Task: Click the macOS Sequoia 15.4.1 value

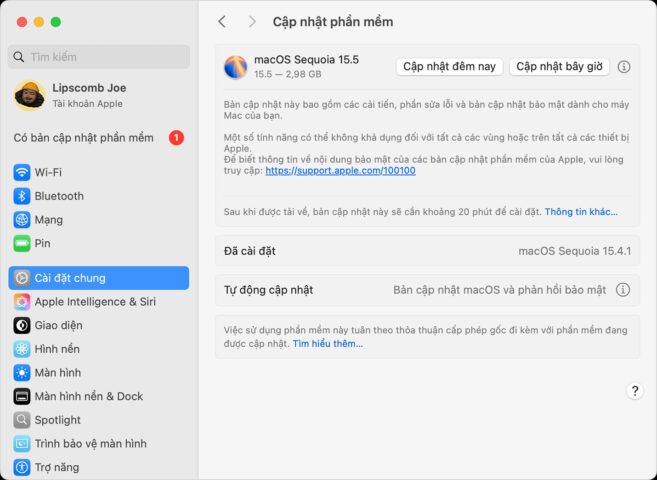Action: (x=574, y=251)
